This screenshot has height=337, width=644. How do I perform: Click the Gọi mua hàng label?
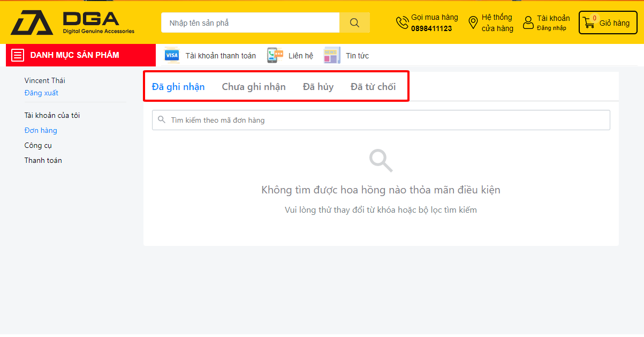[x=435, y=18]
